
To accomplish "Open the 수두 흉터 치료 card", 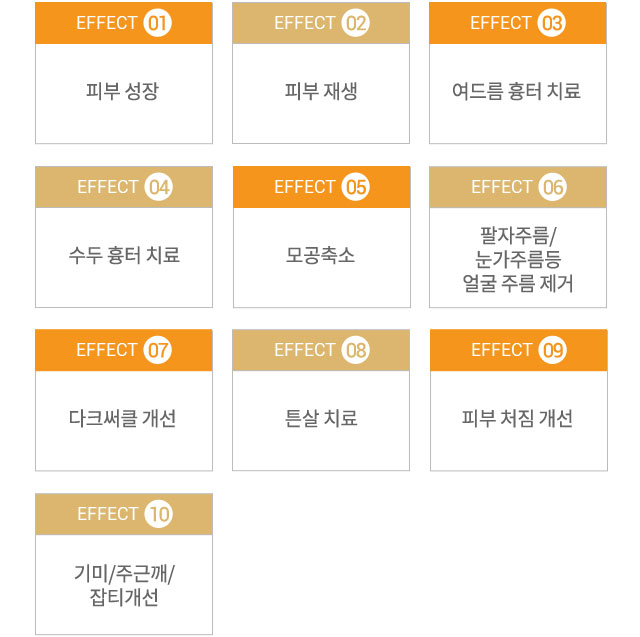I will 124,237.
